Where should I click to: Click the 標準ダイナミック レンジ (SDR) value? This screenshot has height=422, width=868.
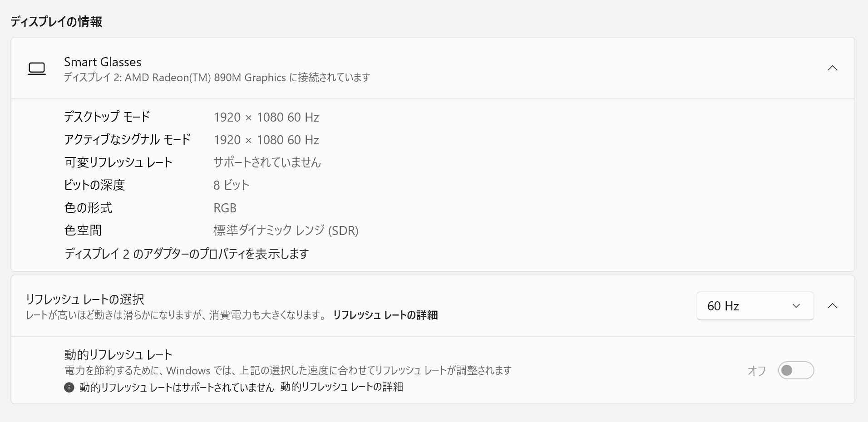(x=286, y=231)
